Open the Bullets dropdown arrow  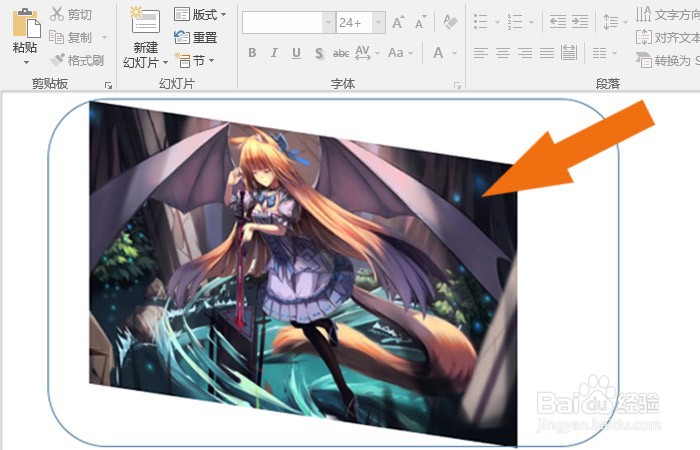pos(497,21)
